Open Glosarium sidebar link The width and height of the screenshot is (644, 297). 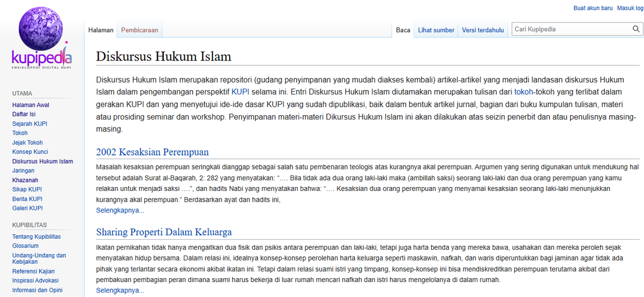click(x=25, y=246)
